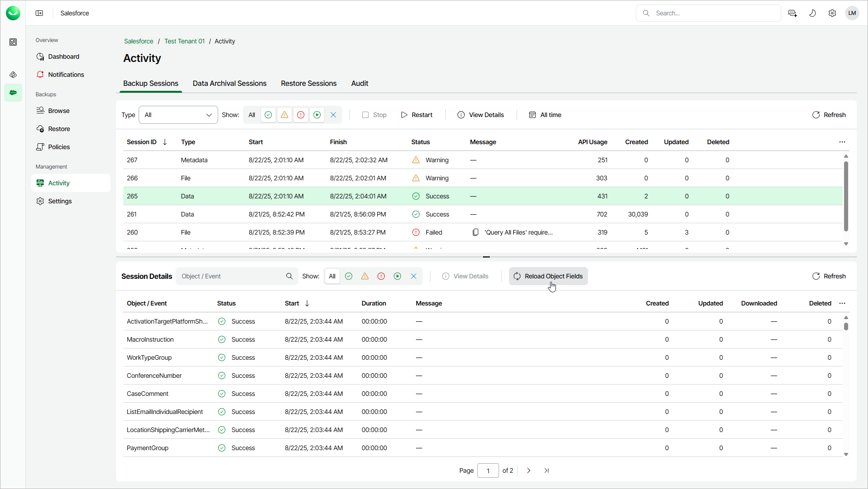Click the backup sessions table scrollbar
Viewport: 868px width, 489px height.
[846, 196]
